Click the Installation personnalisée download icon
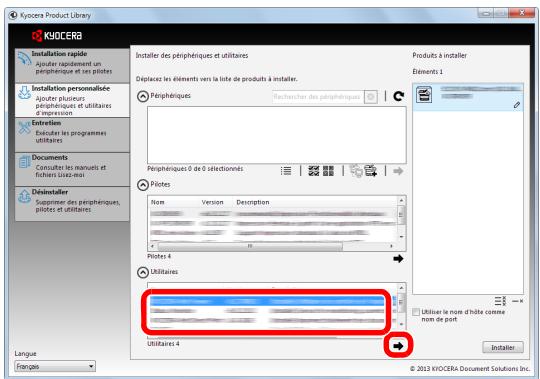The width and height of the screenshot is (540, 379). point(24,93)
